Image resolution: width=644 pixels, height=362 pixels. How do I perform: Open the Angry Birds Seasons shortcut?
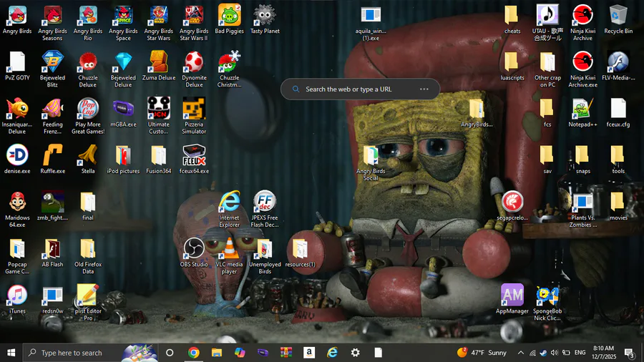click(x=52, y=23)
